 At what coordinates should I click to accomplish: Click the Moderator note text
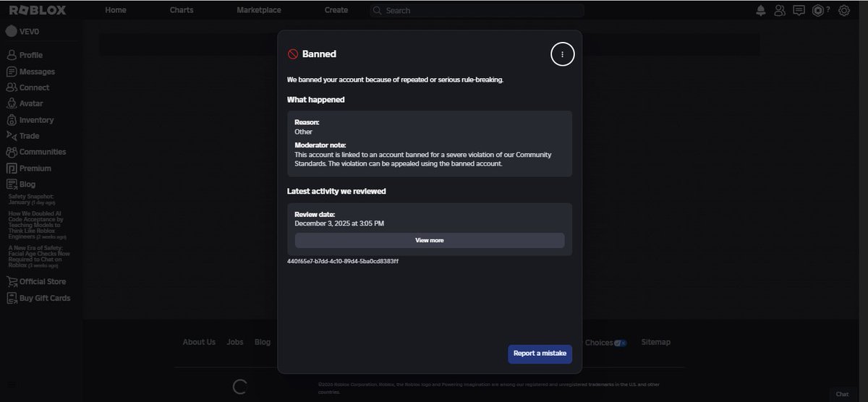point(423,159)
